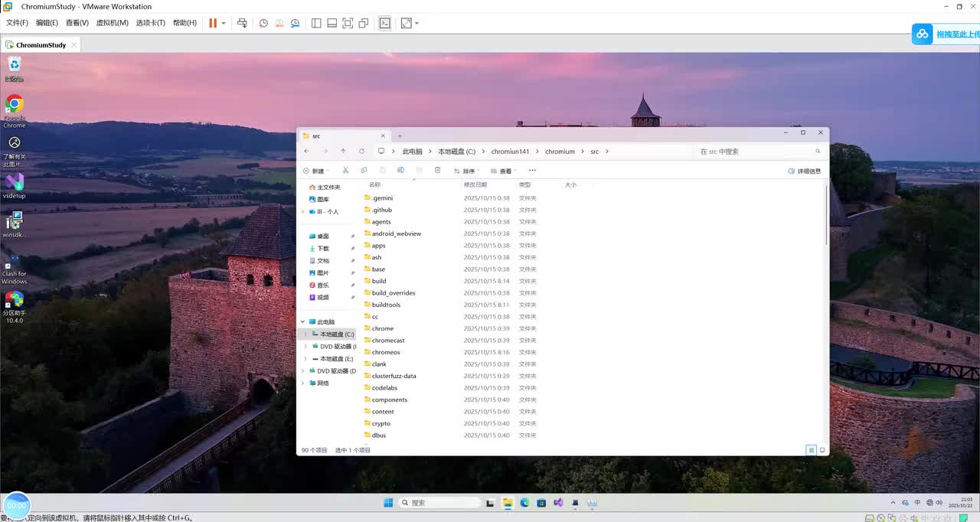The image size is (980, 522).
Task: Take a snapshot using the clock-plus icon
Action: click(x=263, y=23)
